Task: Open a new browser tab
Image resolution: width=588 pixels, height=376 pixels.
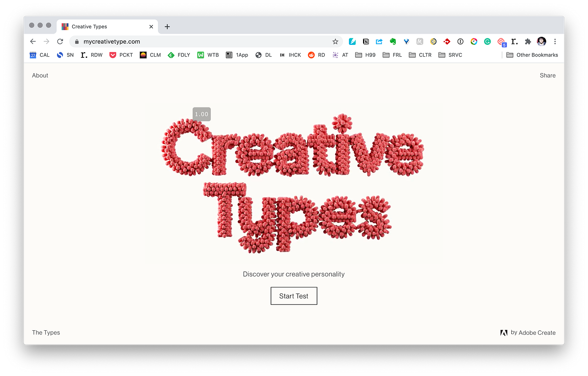Action: tap(167, 27)
